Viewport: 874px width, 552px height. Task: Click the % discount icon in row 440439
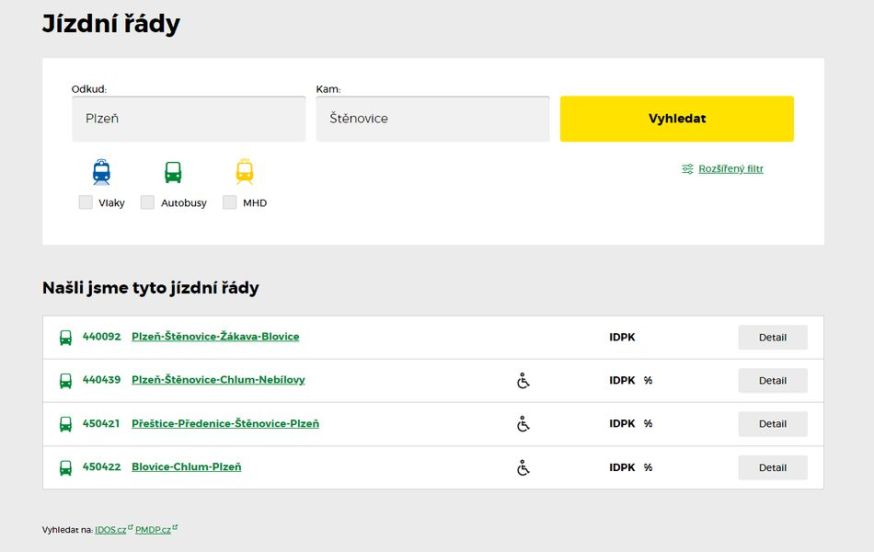pos(648,380)
